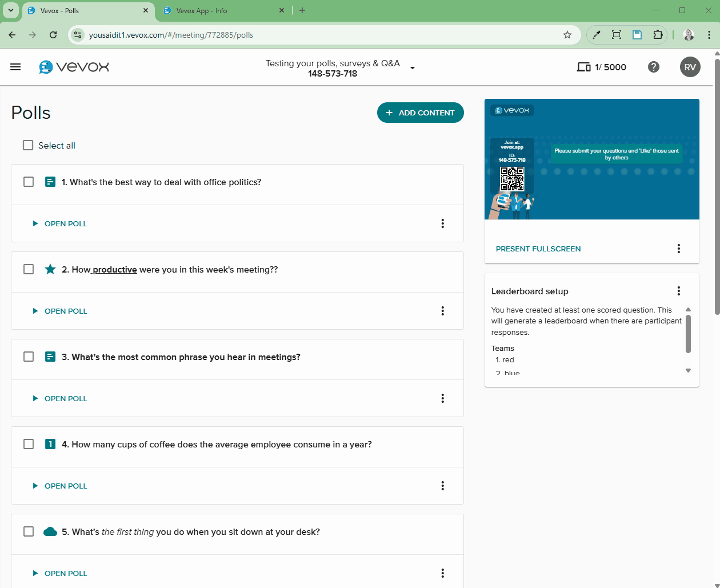720x588 pixels.
Task: Click the word cloud icon on question 5
Action: click(x=50, y=531)
